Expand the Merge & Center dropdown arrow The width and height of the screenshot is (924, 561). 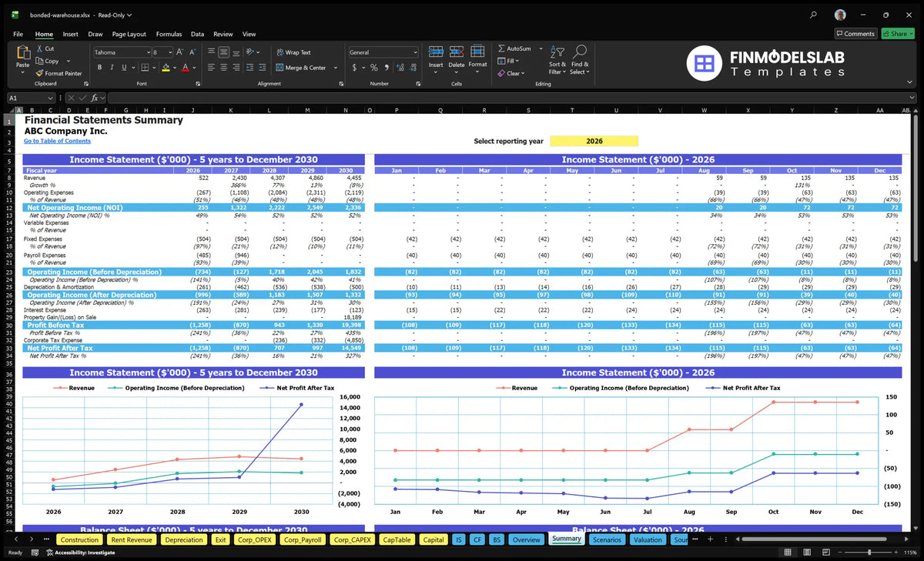(336, 68)
